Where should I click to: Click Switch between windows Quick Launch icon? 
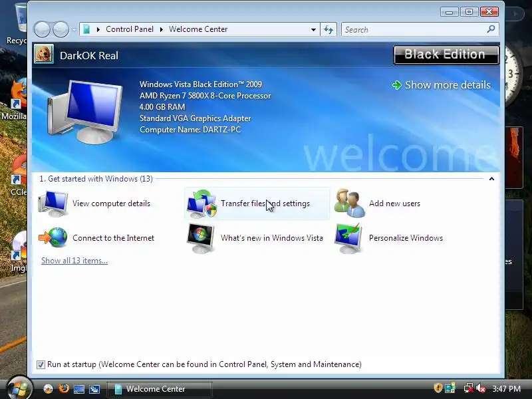pos(94,389)
